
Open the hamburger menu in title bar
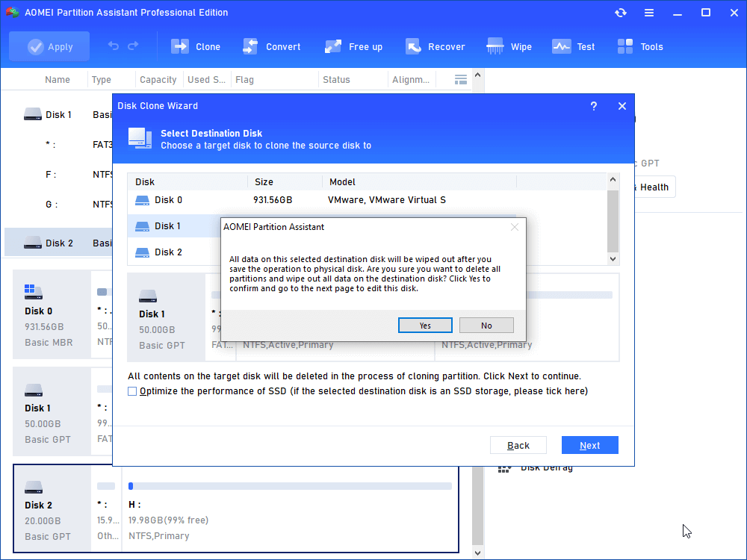point(649,13)
